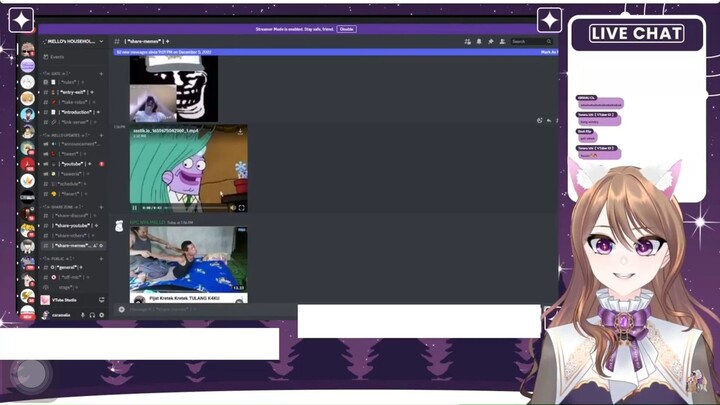Click the Pijat Kretek Kretek TULANG K4KU title
The width and height of the screenshot is (720, 405).
click(184, 298)
